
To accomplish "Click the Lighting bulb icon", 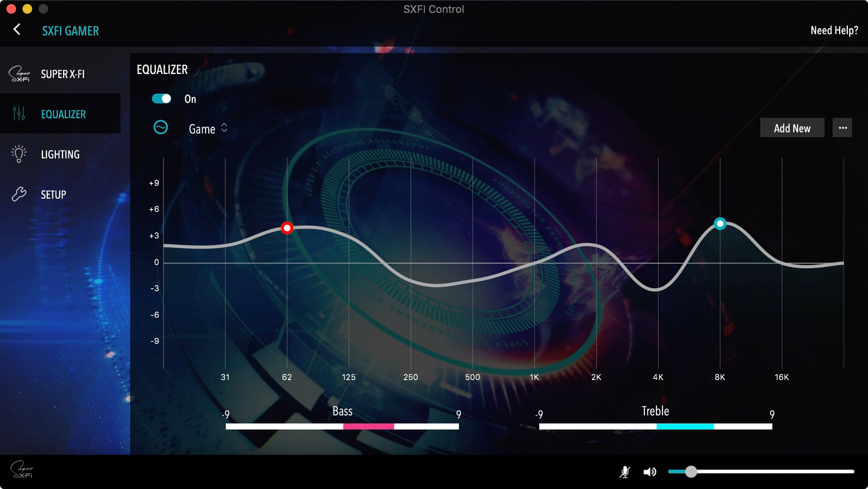I will [19, 154].
